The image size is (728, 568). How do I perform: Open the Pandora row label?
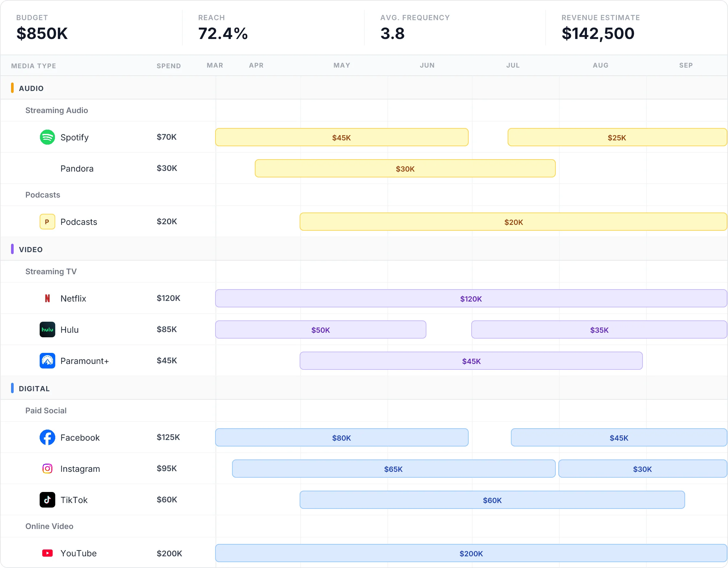pos(77,168)
